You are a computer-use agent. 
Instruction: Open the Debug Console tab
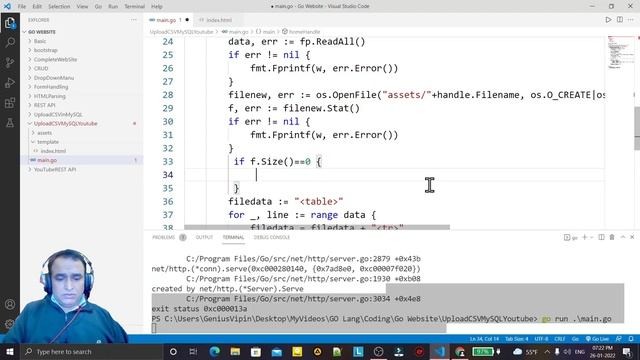click(x=271, y=237)
